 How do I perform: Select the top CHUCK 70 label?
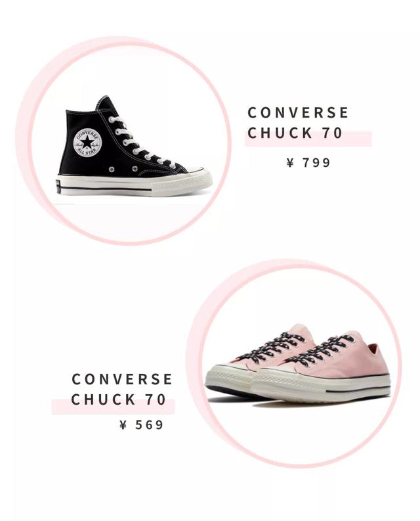click(295, 133)
